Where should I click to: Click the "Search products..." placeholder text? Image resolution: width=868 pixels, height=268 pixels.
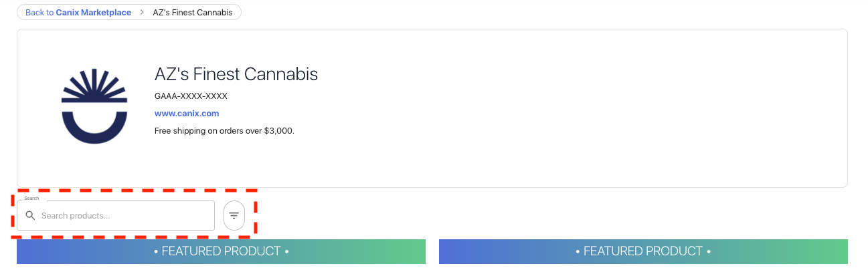[76, 216]
